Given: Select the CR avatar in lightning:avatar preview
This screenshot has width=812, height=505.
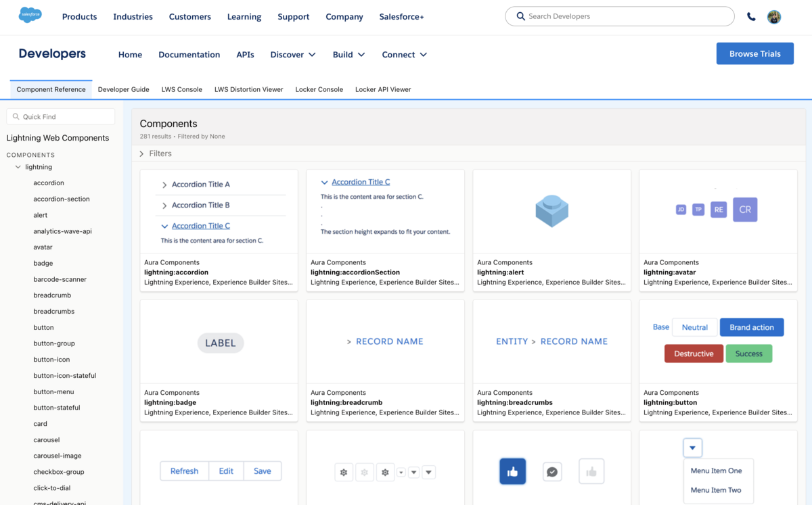Looking at the screenshot, I should click(x=745, y=210).
